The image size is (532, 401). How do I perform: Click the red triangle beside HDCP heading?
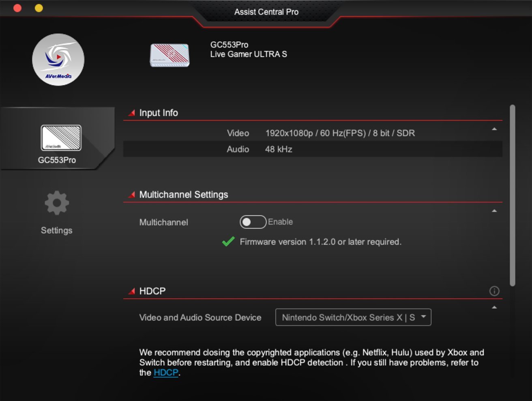click(x=131, y=291)
